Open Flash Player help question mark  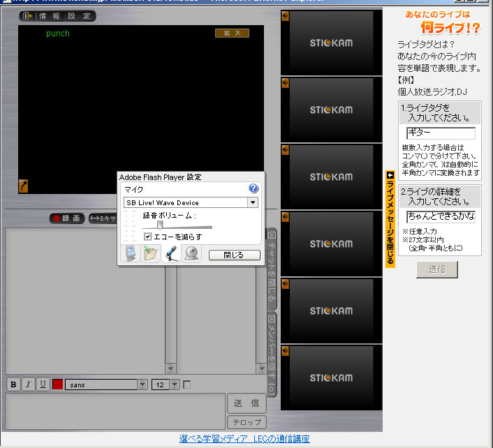pos(253,188)
